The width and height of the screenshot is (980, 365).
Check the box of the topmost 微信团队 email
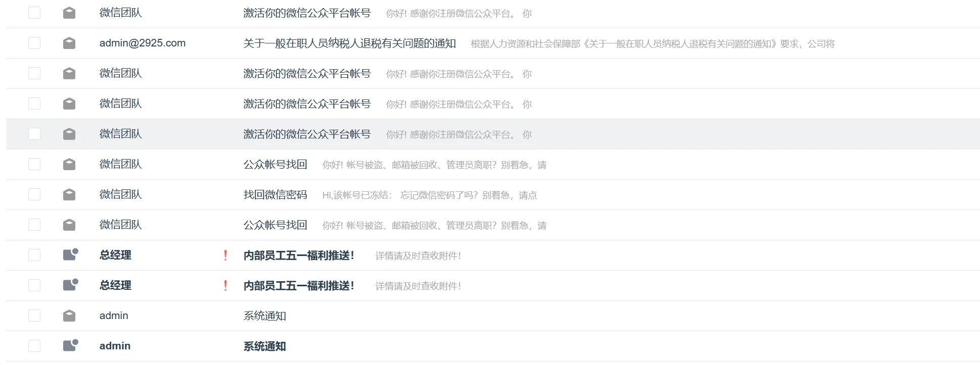[34, 13]
